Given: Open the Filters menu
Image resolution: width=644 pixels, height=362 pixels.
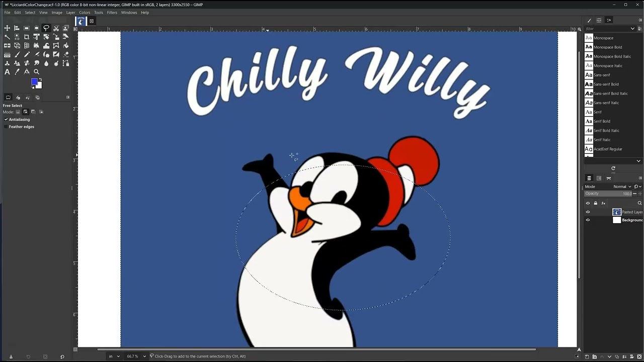Looking at the screenshot, I should click(x=112, y=13).
